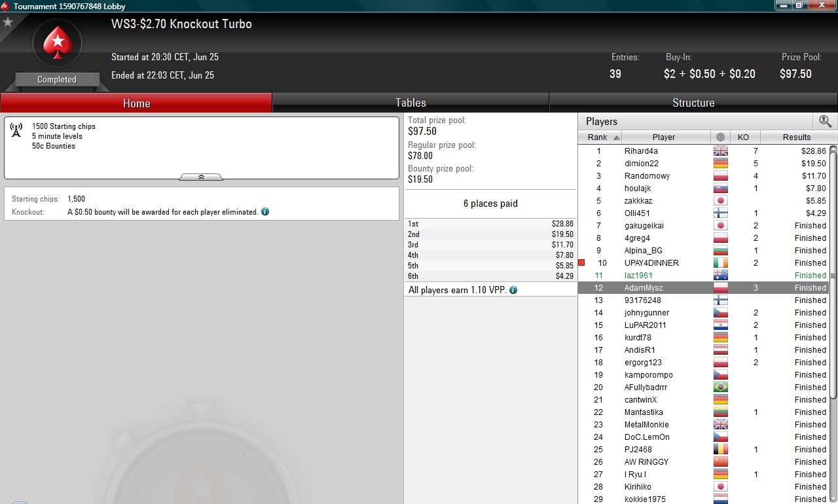
Task: Click the flag icon in AFullybadrrr's row
Action: 720,387
